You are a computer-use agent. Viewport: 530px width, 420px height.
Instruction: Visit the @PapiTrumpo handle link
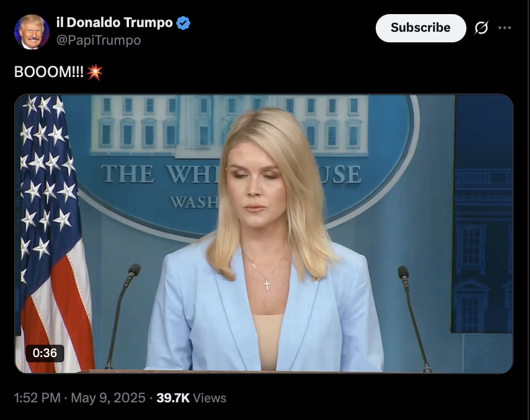pos(98,40)
